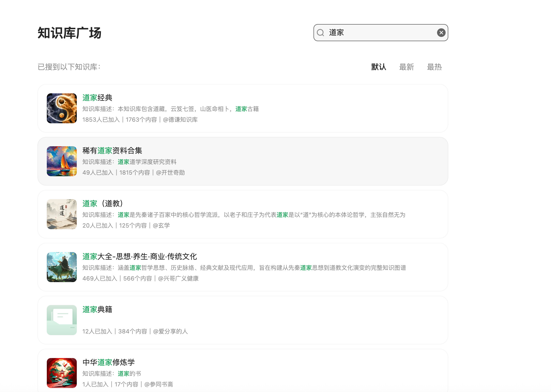This screenshot has width=551, height=392.
Task: Click the search magnifier icon
Action: [320, 33]
